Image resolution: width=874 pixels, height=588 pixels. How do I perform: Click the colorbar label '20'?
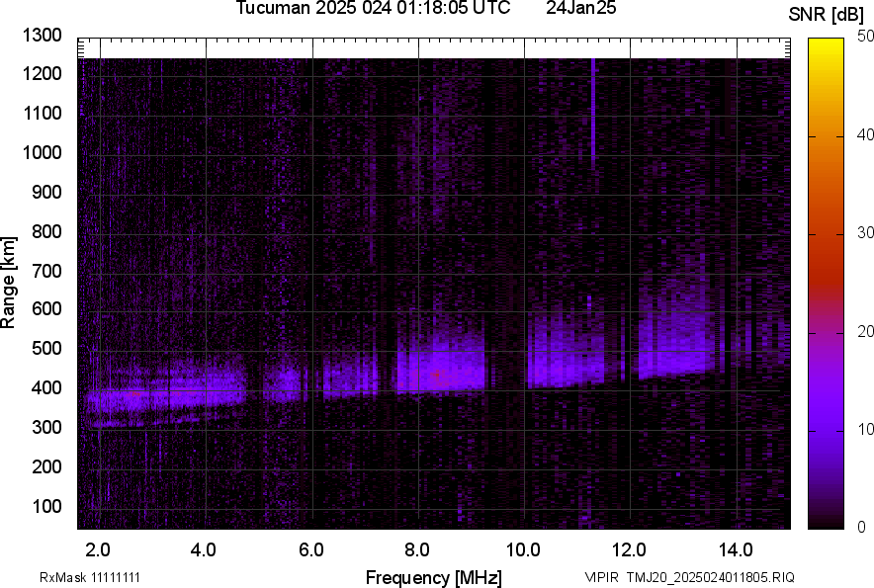click(866, 331)
